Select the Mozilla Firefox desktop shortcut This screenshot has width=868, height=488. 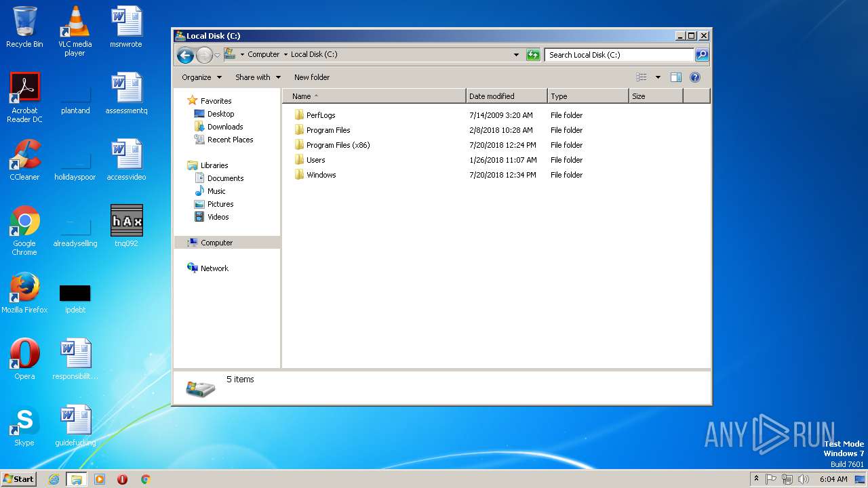(x=24, y=293)
